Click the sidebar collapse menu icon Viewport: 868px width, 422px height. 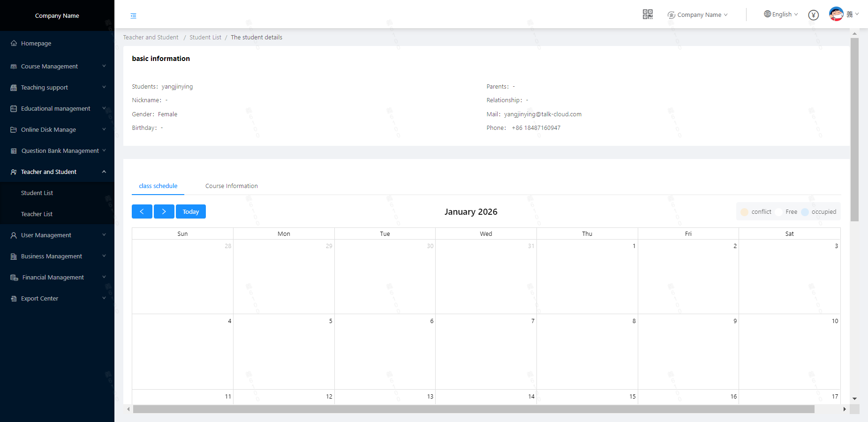click(x=133, y=16)
